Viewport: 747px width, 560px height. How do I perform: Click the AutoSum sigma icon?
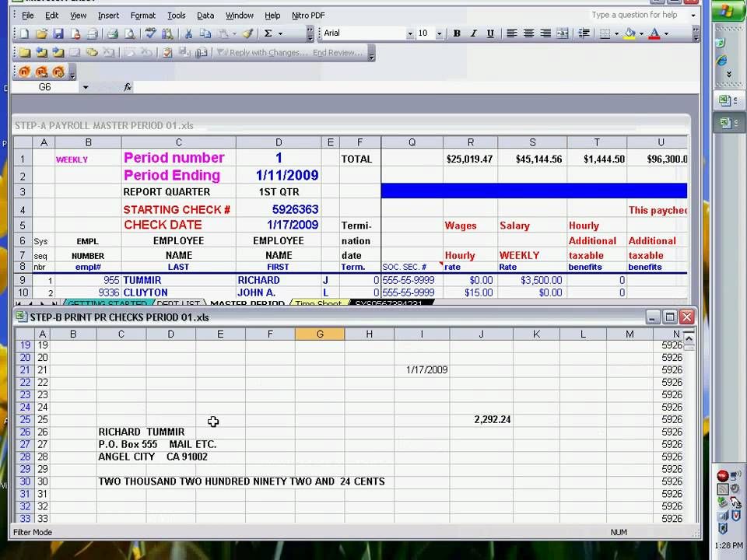[268, 33]
